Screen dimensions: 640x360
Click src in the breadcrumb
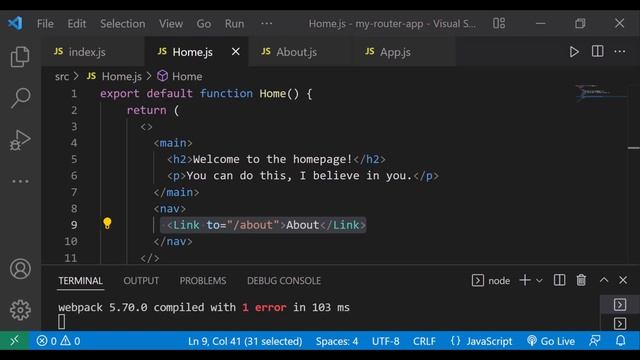62,76
